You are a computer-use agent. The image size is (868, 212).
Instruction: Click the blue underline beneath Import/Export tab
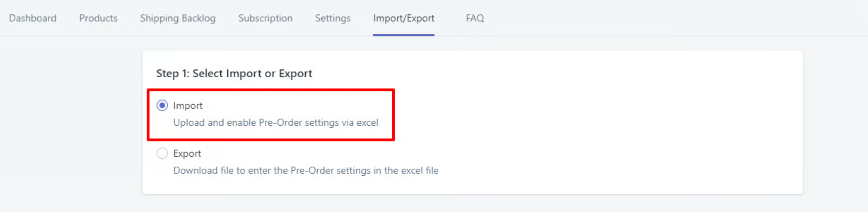point(403,35)
